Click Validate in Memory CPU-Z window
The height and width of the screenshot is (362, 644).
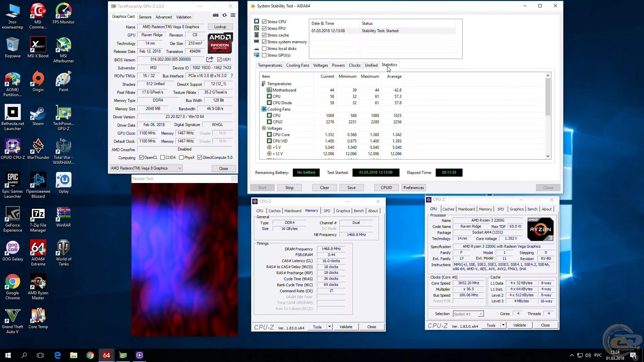pos(346,327)
